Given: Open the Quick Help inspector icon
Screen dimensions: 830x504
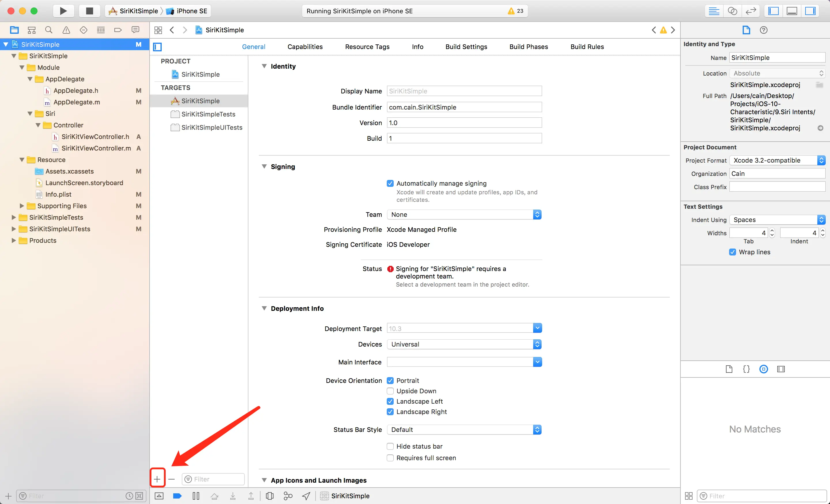Looking at the screenshot, I should pos(763,30).
